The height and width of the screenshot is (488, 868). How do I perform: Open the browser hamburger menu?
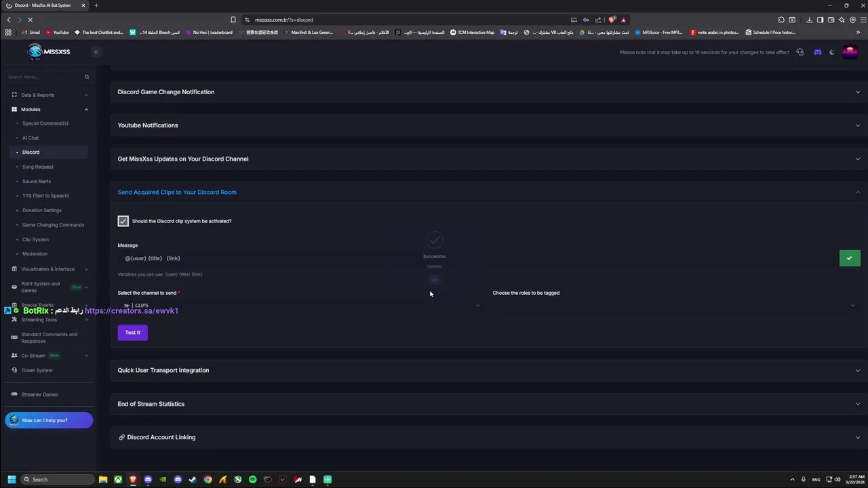(862, 20)
